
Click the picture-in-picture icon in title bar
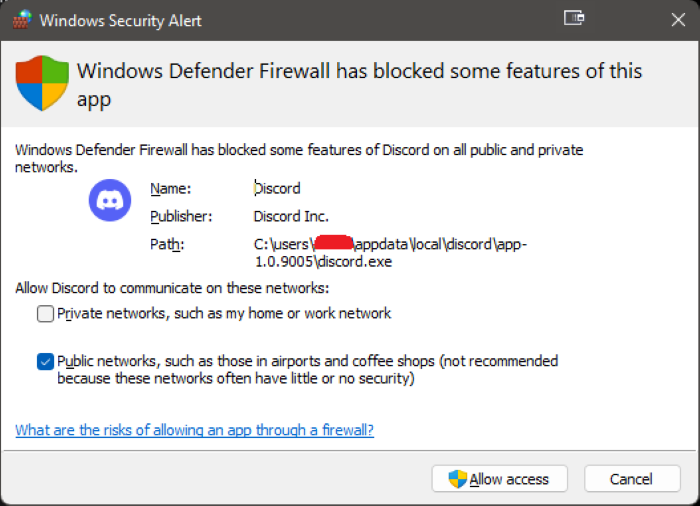coord(574,18)
